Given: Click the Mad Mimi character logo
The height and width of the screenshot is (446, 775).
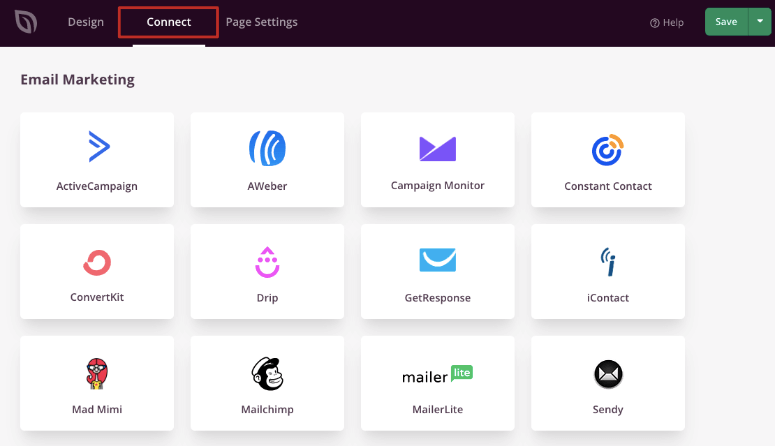Looking at the screenshot, I should [x=97, y=374].
